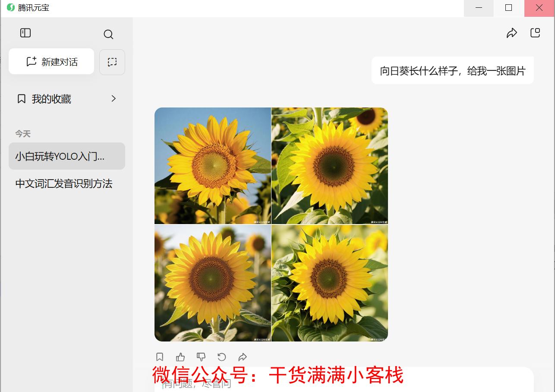This screenshot has height=392, width=555.
Task: Open top-left sunflower image with blue sky
Action: (213, 166)
